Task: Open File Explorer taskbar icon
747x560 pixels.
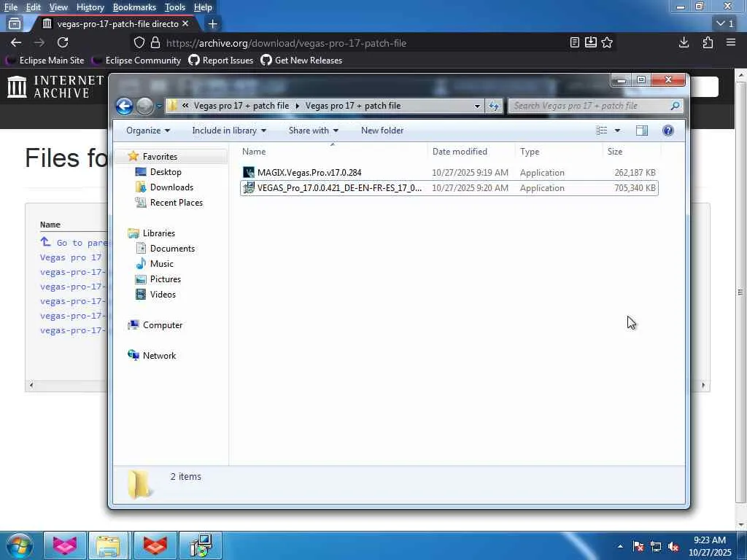Action: [x=108, y=545]
